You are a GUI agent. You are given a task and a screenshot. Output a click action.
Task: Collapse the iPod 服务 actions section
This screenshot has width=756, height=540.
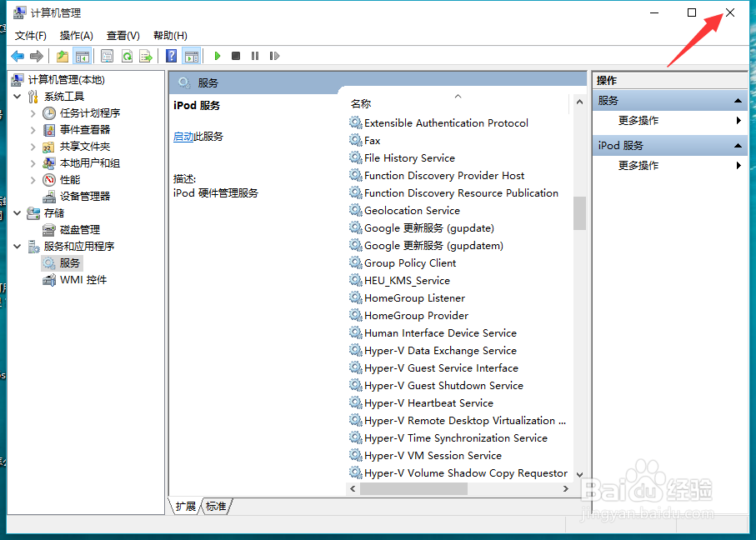tap(738, 146)
